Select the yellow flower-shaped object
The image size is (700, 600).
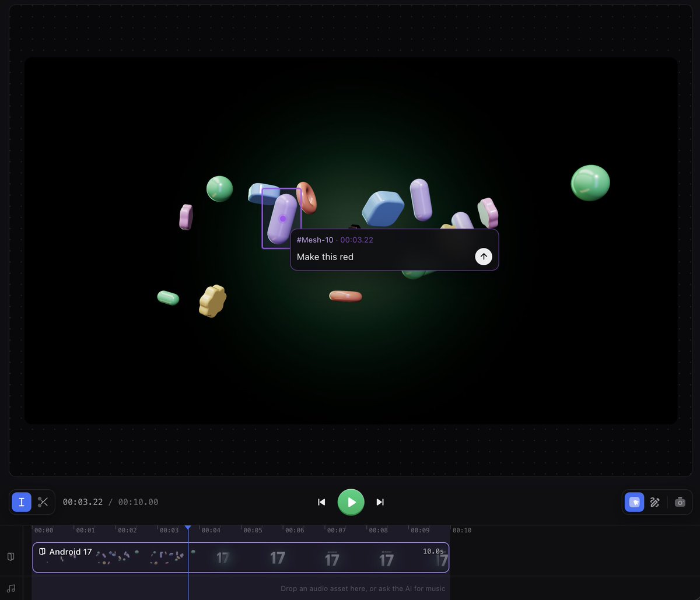pos(212,301)
